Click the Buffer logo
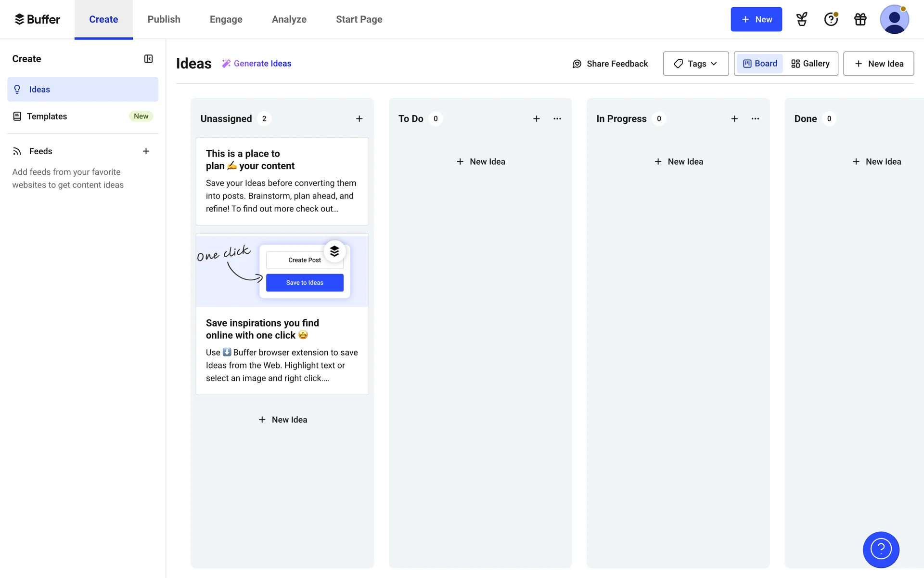 click(37, 19)
